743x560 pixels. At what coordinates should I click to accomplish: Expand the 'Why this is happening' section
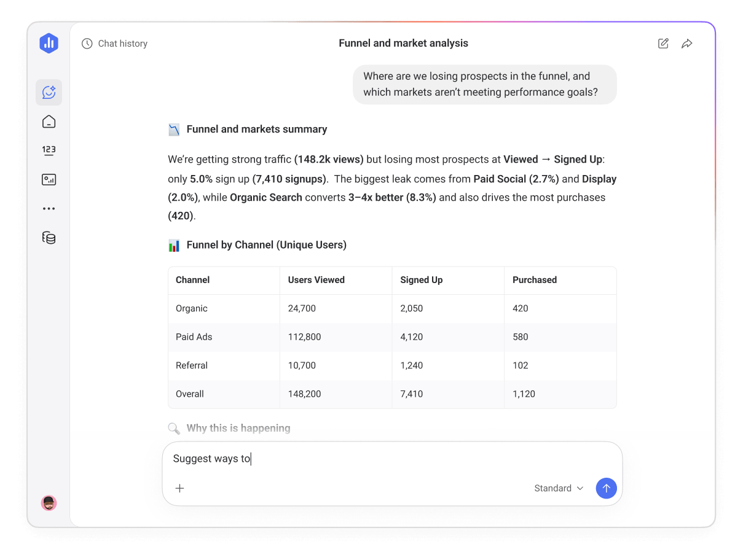[x=237, y=428]
